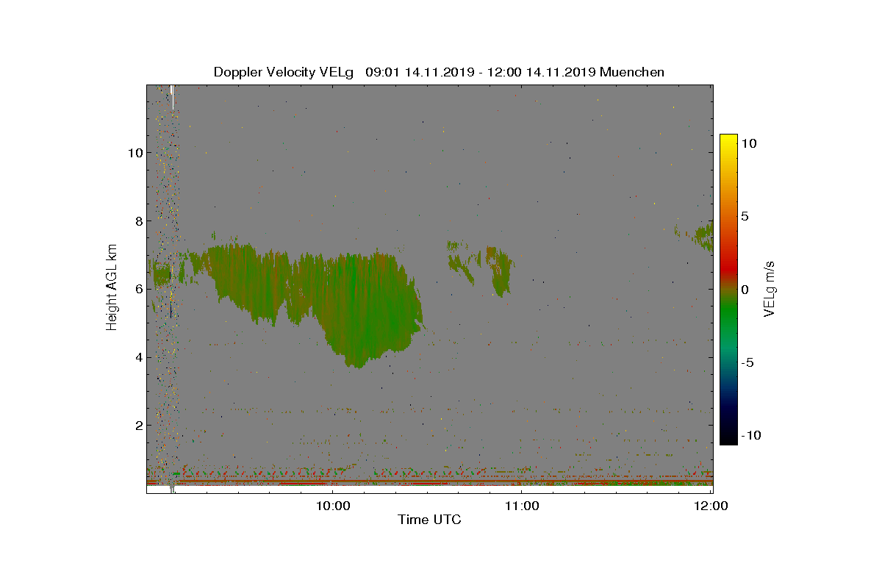Click the small cloud patch before 11:00

(501, 270)
